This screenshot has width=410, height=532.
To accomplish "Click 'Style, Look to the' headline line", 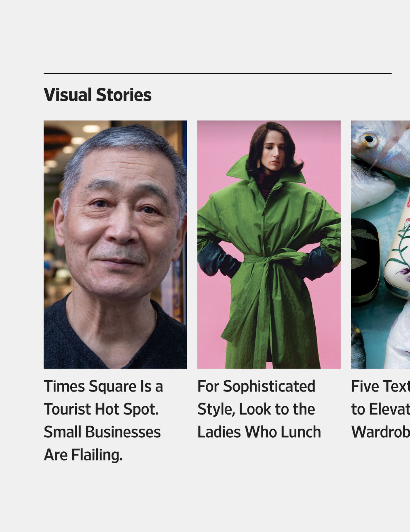I will coord(256,409).
